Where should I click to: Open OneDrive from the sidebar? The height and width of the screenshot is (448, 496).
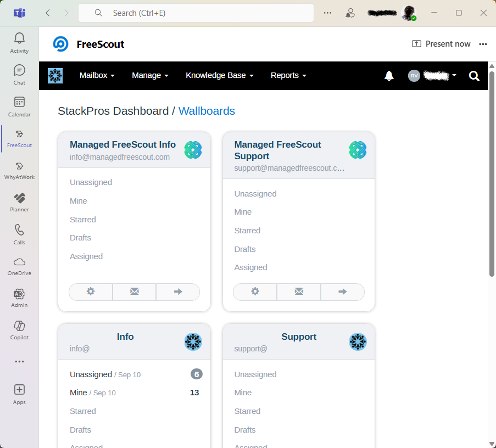pyautogui.click(x=19, y=266)
